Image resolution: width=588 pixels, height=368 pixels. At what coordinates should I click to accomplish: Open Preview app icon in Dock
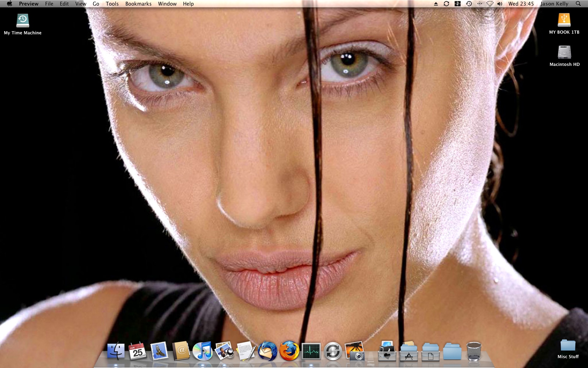click(x=224, y=351)
